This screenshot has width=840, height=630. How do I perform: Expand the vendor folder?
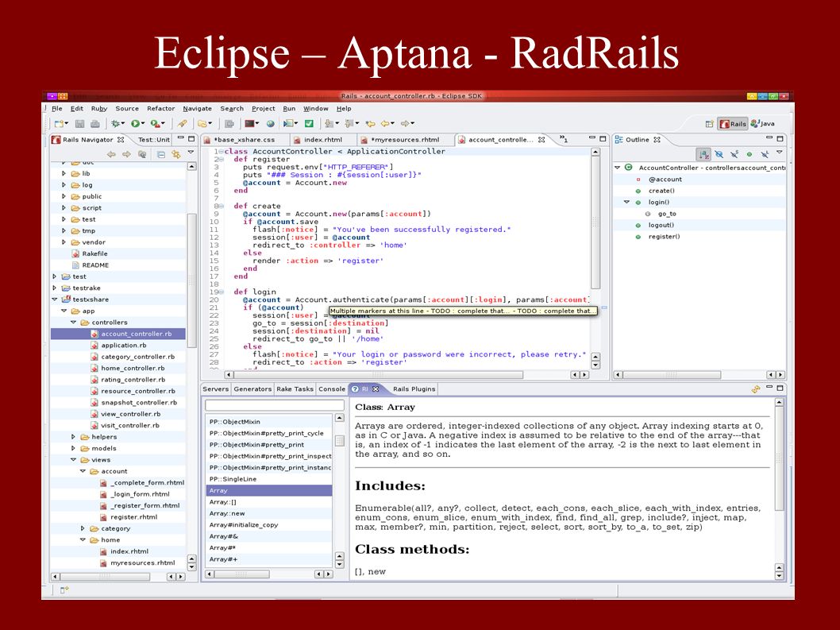tap(64, 242)
